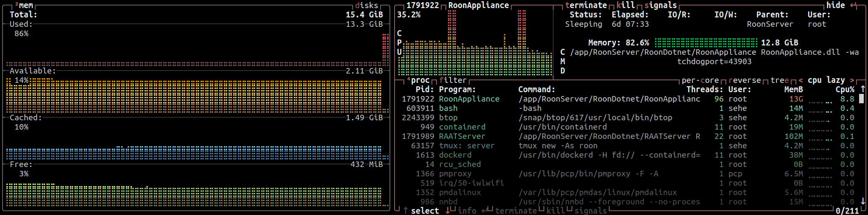Toggle the disks view in mem box
The height and width of the screenshot is (215, 868).
367,5
